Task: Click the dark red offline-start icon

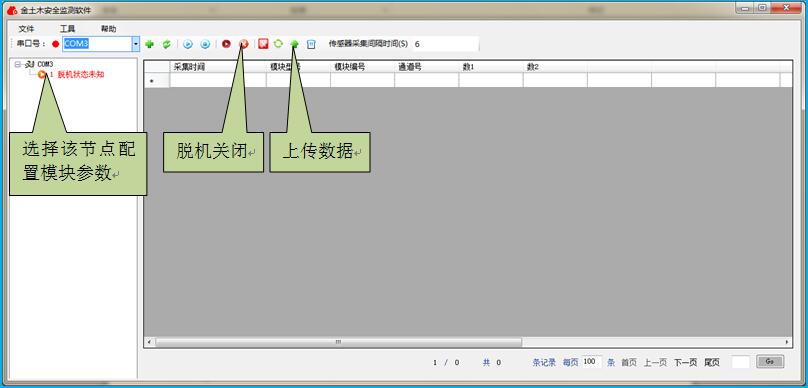Action: [x=226, y=44]
